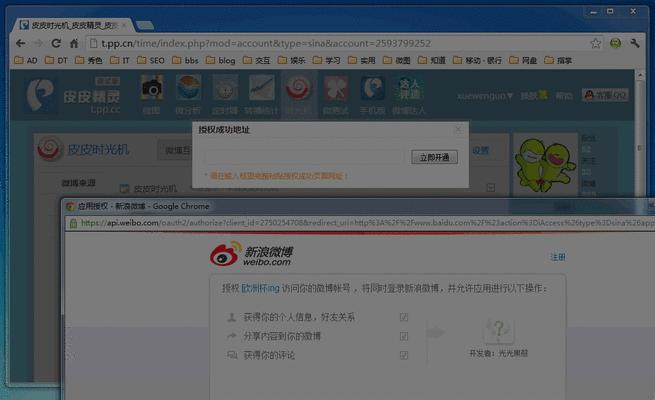Screen dimensions: 655x400
Task: Close the 授权成功地址 dialog
Action: pos(458,130)
